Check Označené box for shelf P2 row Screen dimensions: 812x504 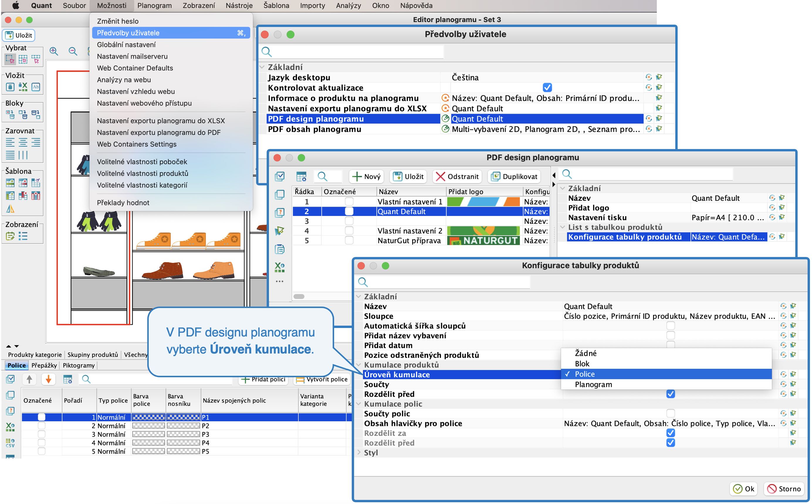pos(41,426)
